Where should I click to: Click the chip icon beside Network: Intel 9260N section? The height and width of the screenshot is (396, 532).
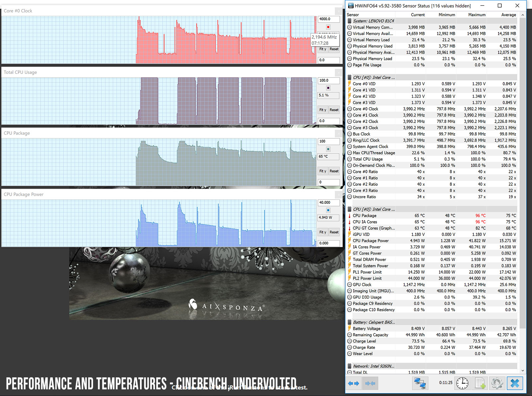(349, 366)
